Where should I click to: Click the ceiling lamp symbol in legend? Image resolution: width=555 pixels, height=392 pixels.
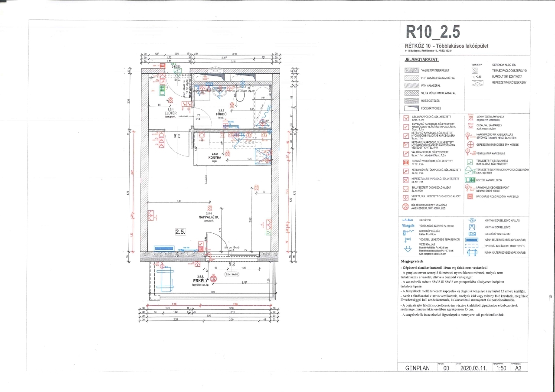point(470,117)
